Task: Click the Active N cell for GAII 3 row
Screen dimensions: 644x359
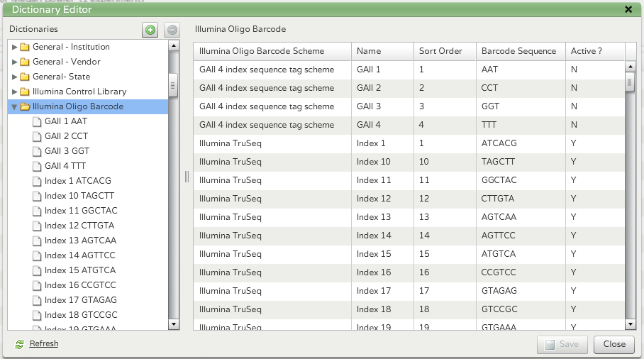Action: click(x=595, y=106)
